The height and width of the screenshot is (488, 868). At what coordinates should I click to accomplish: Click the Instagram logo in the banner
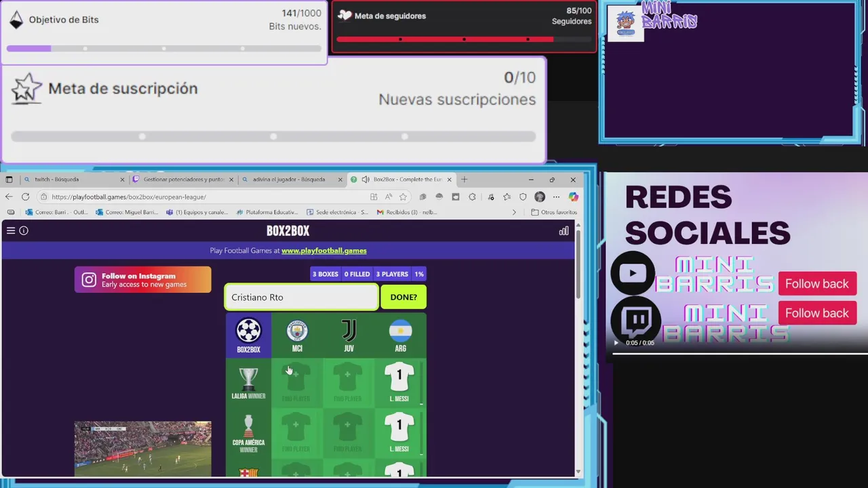coord(89,280)
